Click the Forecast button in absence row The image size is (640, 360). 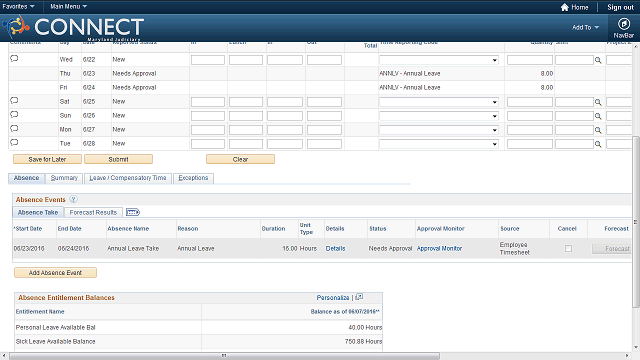[x=612, y=249]
